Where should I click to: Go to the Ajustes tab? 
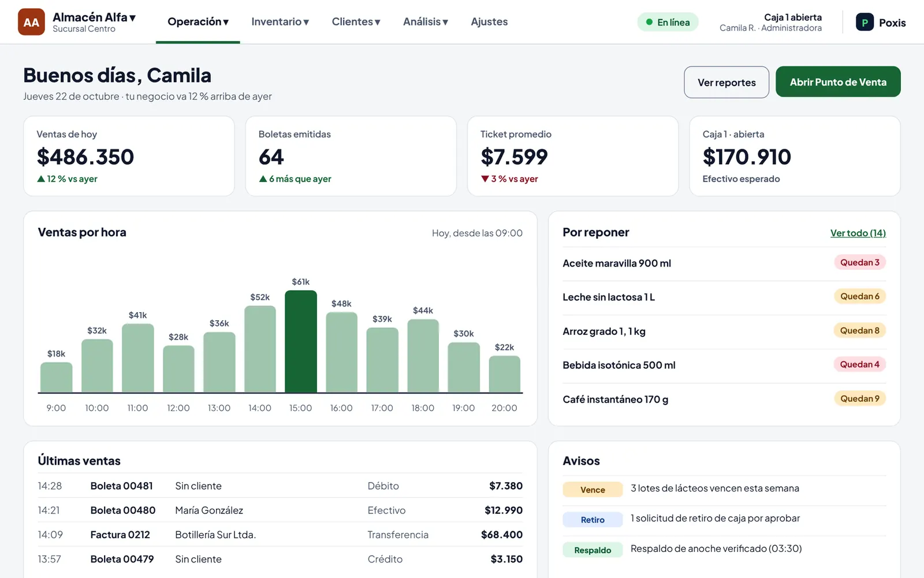489,22
